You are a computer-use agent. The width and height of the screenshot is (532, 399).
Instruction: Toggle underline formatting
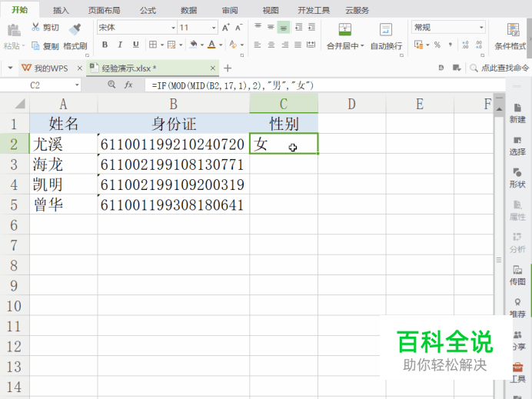pos(136,45)
